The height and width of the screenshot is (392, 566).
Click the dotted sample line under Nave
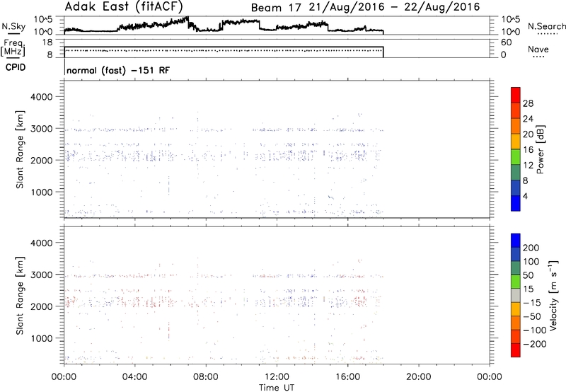(538, 57)
